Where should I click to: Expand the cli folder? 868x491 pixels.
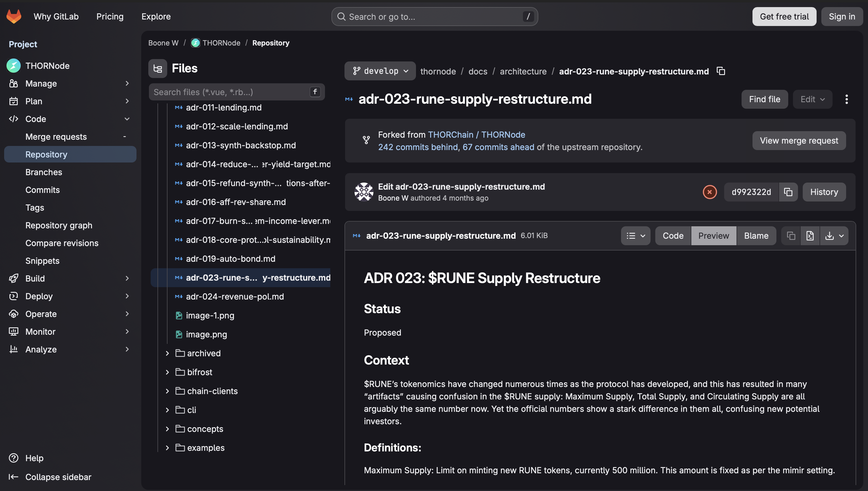click(167, 410)
